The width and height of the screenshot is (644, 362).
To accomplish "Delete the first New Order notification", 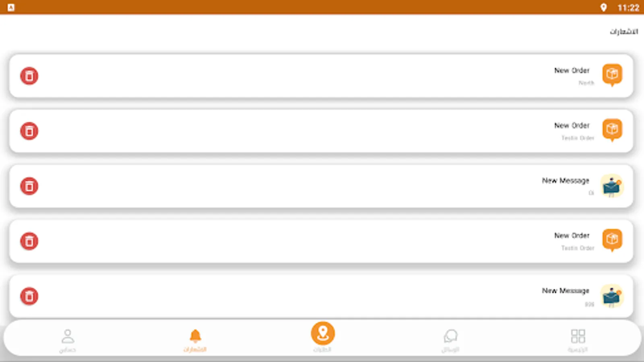I will click(29, 76).
